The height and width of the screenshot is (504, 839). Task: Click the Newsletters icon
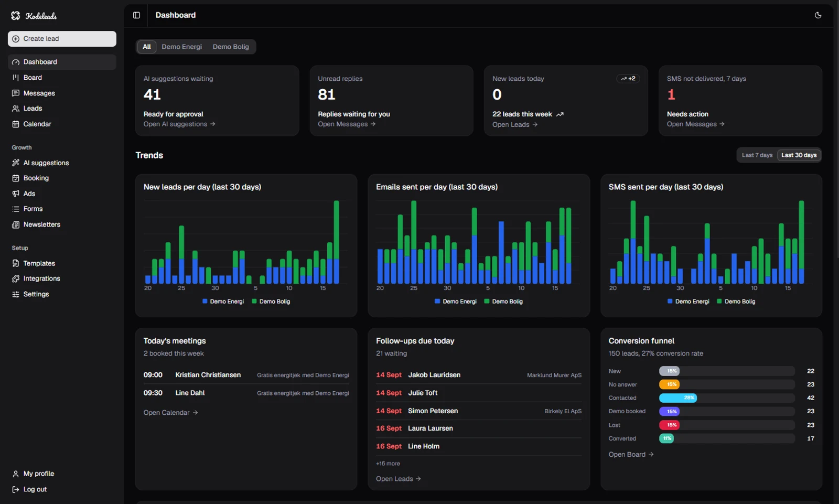point(16,224)
